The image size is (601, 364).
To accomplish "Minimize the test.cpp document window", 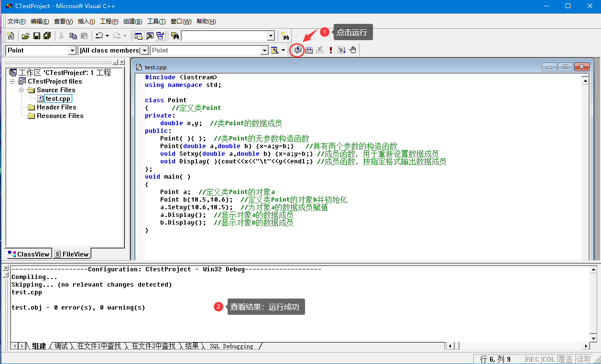I will pyautogui.click(x=549, y=67).
